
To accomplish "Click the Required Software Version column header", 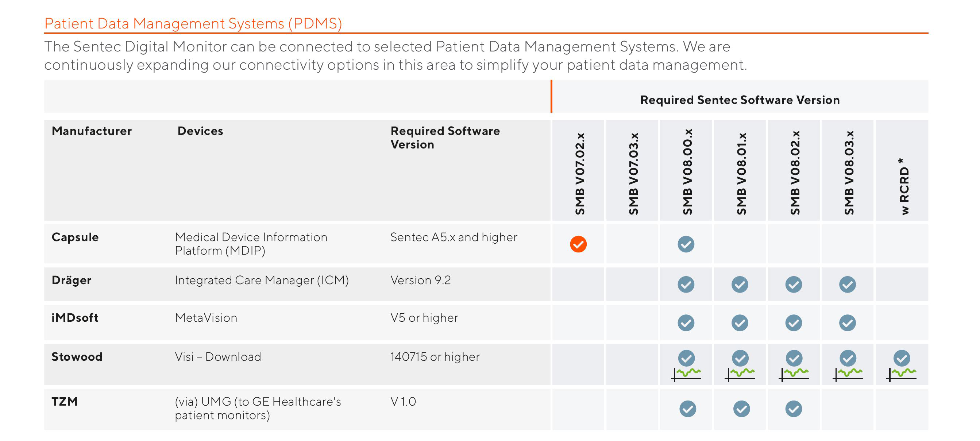I will pos(445,138).
